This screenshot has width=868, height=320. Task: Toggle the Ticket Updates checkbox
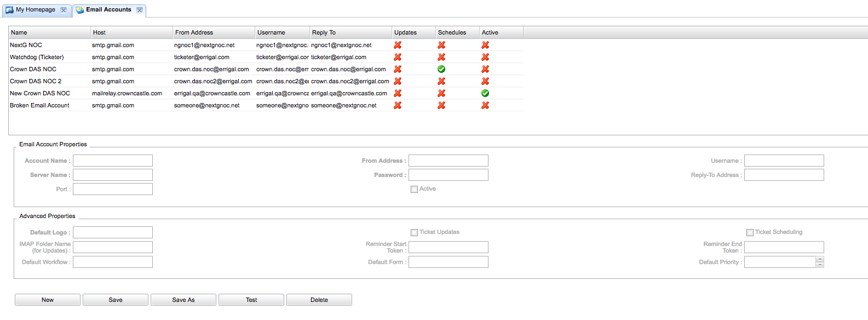414,232
